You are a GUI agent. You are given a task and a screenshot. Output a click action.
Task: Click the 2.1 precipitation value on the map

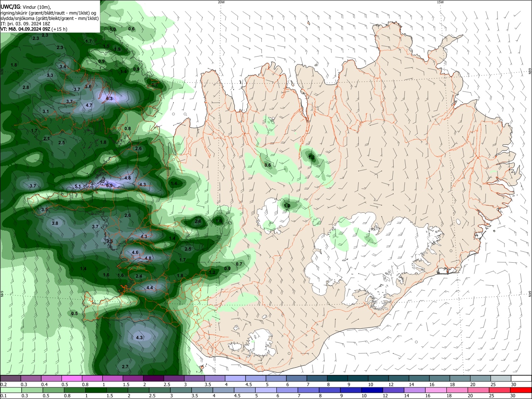click(47, 138)
